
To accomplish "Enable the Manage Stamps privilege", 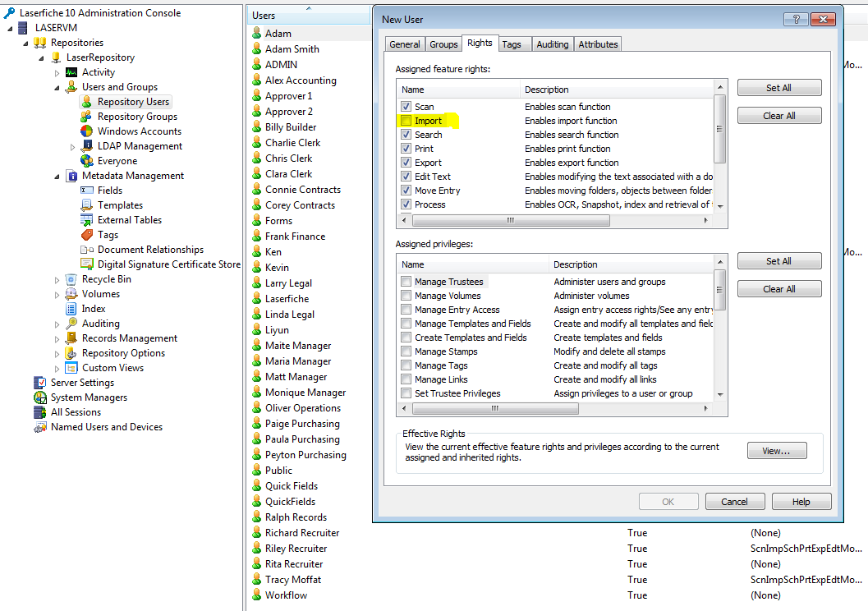I will (406, 351).
